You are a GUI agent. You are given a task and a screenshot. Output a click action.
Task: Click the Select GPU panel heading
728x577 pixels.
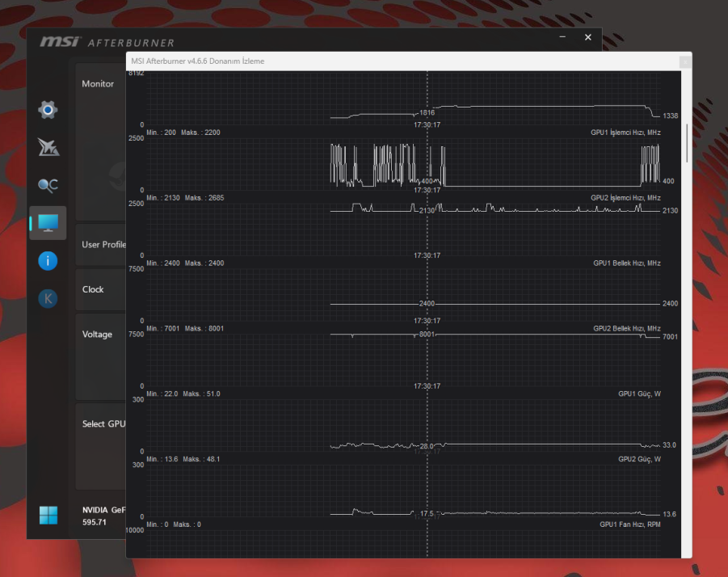[104, 423]
